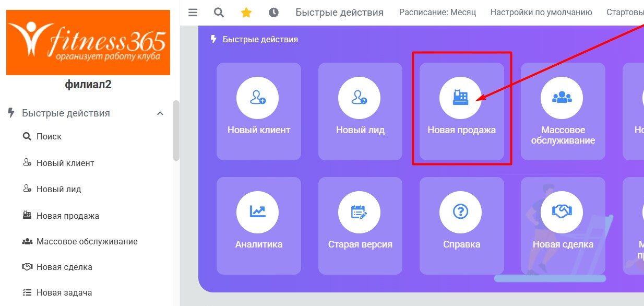Screen dimensions: 644x306
Task: Click the sidebar group of people icon
Action: point(27,241)
